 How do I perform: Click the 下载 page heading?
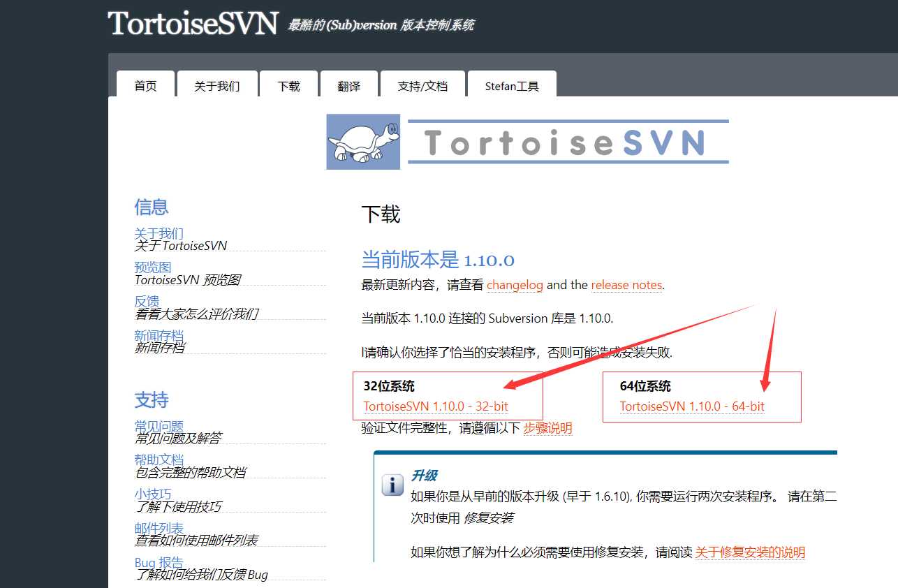tap(381, 214)
